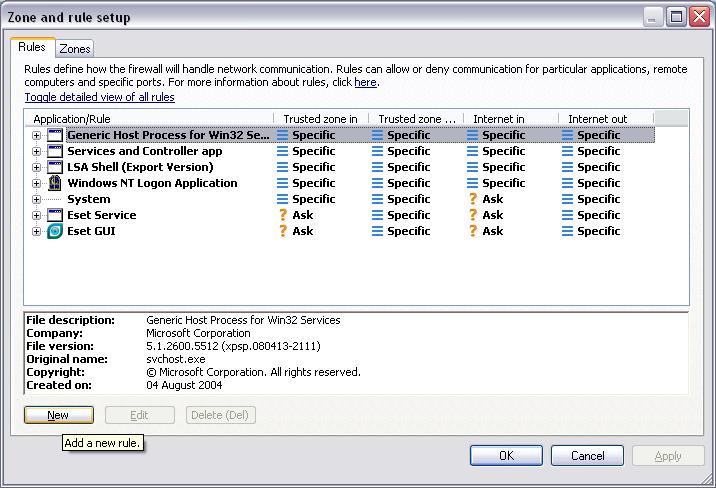Click Specific icon for LSA Shell Internet in
This screenshot has width=716, height=488.
[x=472, y=167]
